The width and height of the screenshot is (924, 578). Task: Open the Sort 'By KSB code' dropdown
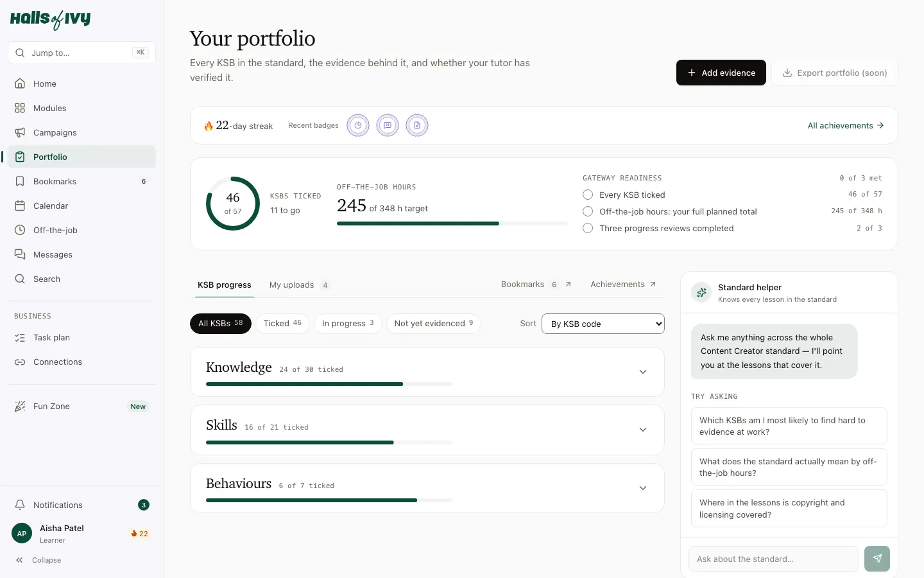(x=603, y=324)
